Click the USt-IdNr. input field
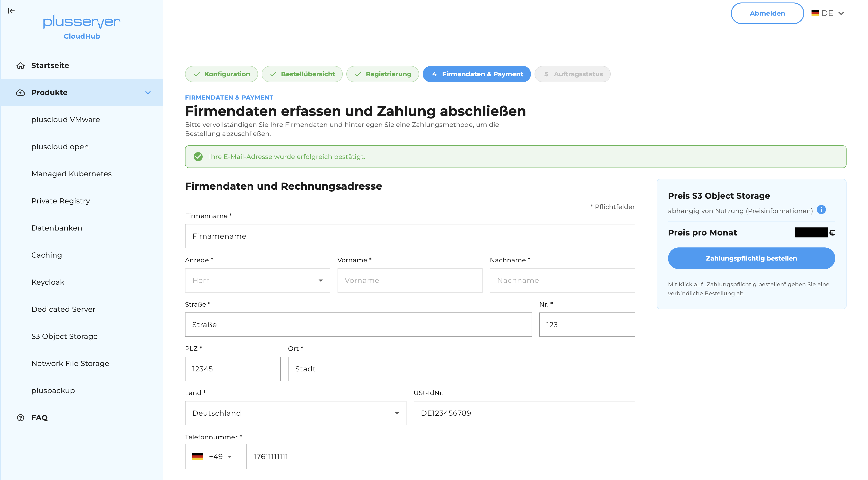Viewport: 868px width, 480px height. [x=524, y=413]
